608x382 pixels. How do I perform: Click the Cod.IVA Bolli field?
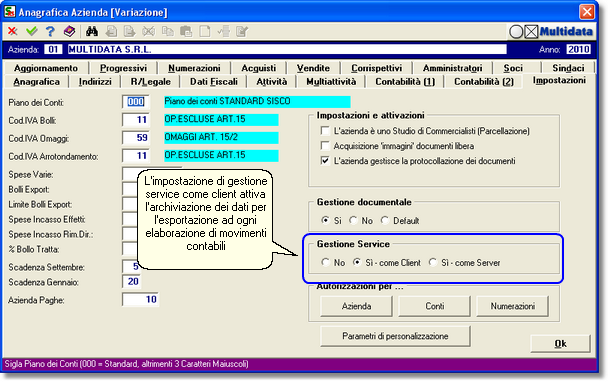click(x=136, y=119)
